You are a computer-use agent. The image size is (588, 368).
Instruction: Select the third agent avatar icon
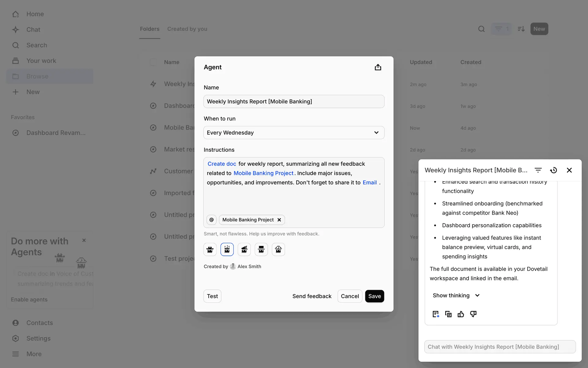point(244,249)
